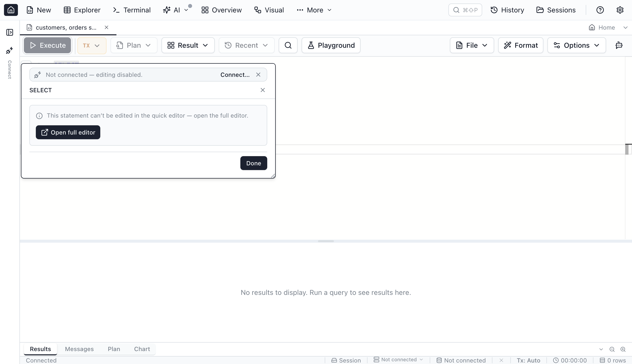Open the status bar Not connected dropdown
The width and height of the screenshot is (632, 364).
(398, 360)
